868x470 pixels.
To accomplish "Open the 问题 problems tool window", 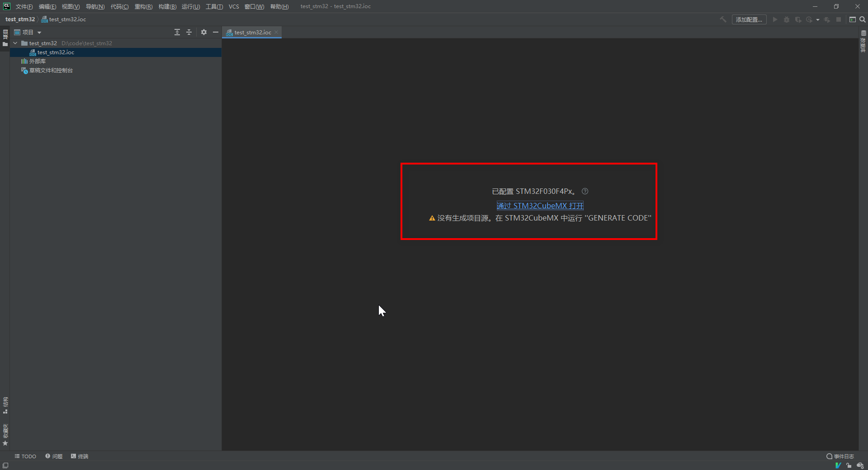I will (x=54, y=456).
